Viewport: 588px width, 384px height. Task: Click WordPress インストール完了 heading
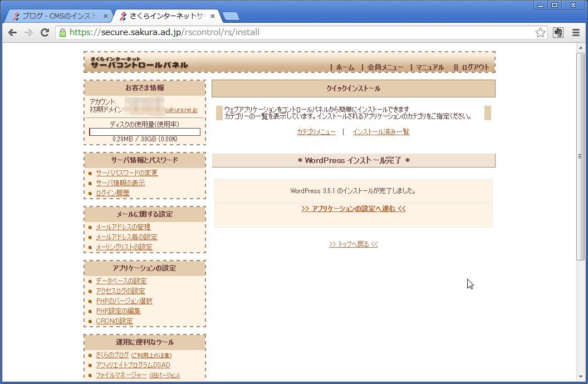(353, 160)
